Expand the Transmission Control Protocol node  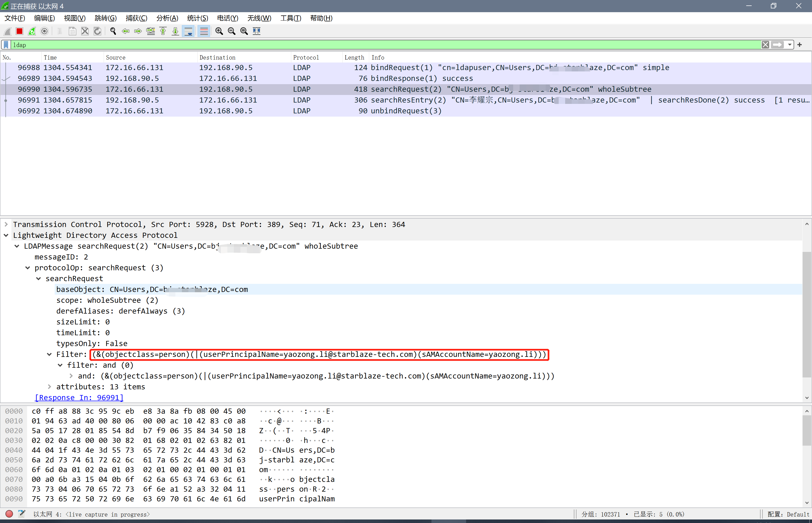tap(6, 225)
